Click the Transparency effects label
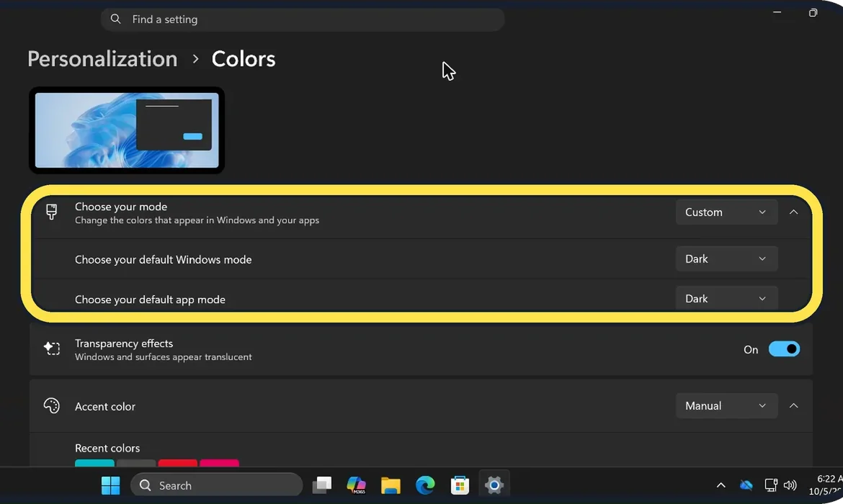The height and width of the screenshot is (504, 843). [124, 343]
